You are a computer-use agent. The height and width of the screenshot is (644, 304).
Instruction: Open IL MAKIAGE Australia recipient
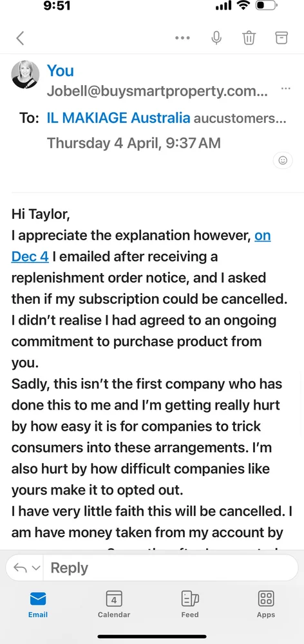(x=119, y=118)
